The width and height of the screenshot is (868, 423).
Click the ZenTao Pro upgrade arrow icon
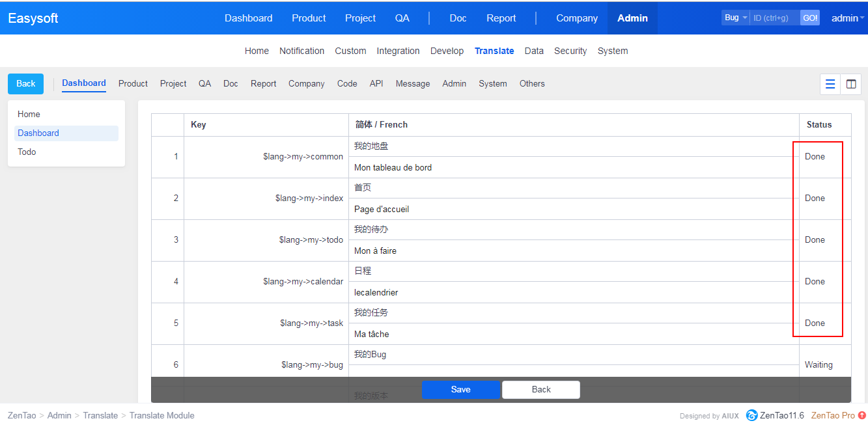pyautogui.click(x=862, y=415)
